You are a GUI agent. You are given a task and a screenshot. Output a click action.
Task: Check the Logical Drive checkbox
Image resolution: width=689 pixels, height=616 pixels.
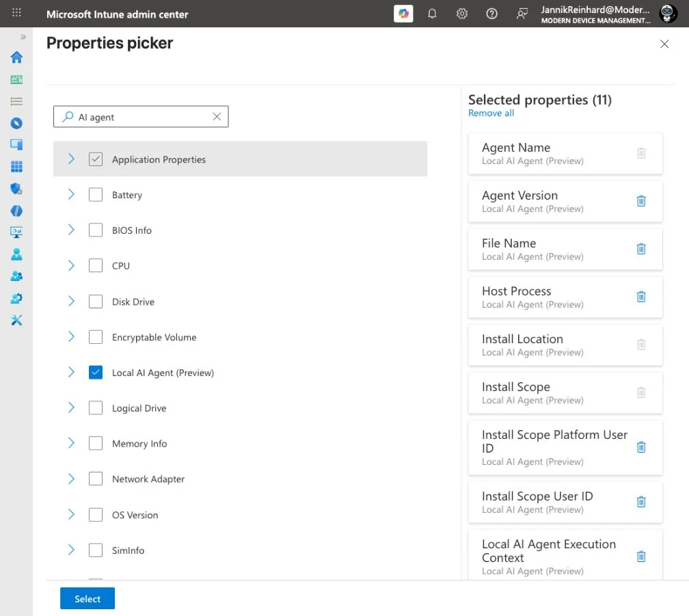[x=96, y=407]
